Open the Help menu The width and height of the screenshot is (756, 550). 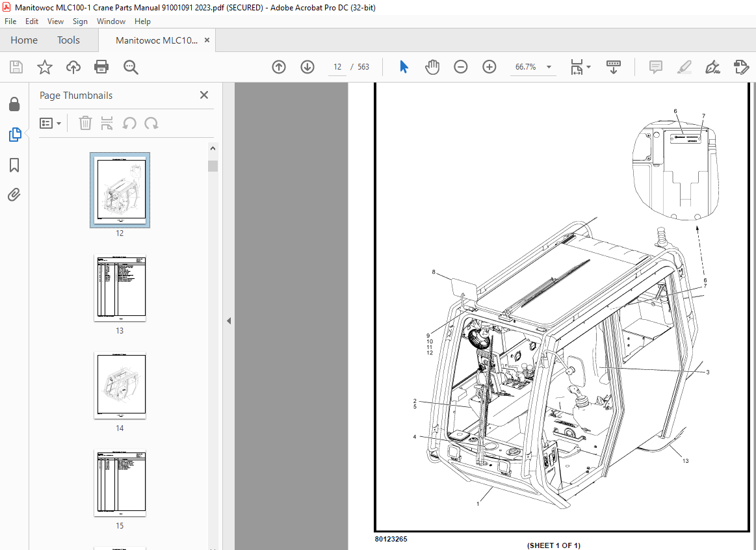(142, 21)
